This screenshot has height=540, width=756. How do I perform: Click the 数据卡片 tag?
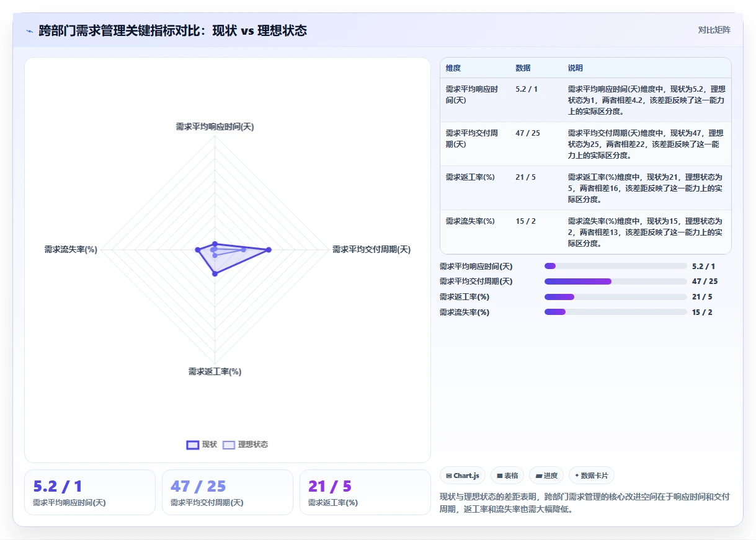click(592, 476)
